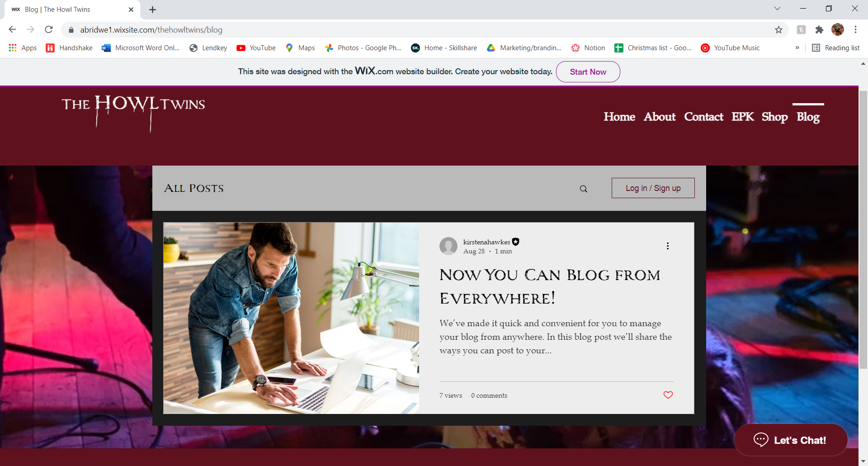
Task: Open the 'Now You Can Blog From Everywhere!' post title
Action: 550,286
